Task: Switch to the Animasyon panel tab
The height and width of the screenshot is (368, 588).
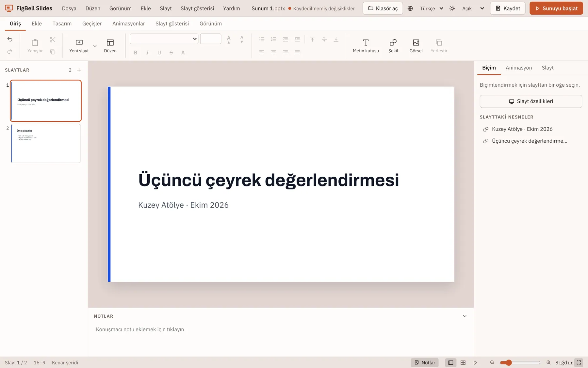Action: (519, 68)
